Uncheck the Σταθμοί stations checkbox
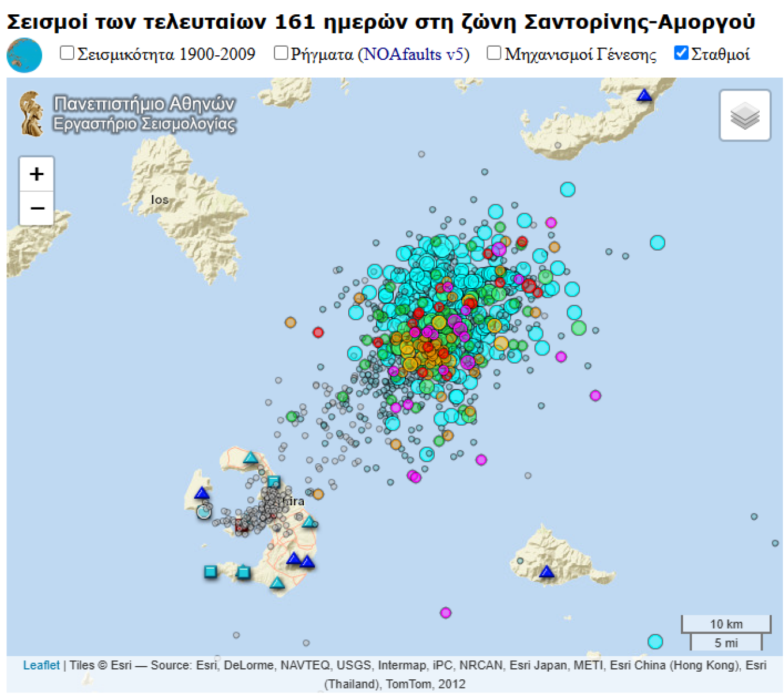 point(681,54)
